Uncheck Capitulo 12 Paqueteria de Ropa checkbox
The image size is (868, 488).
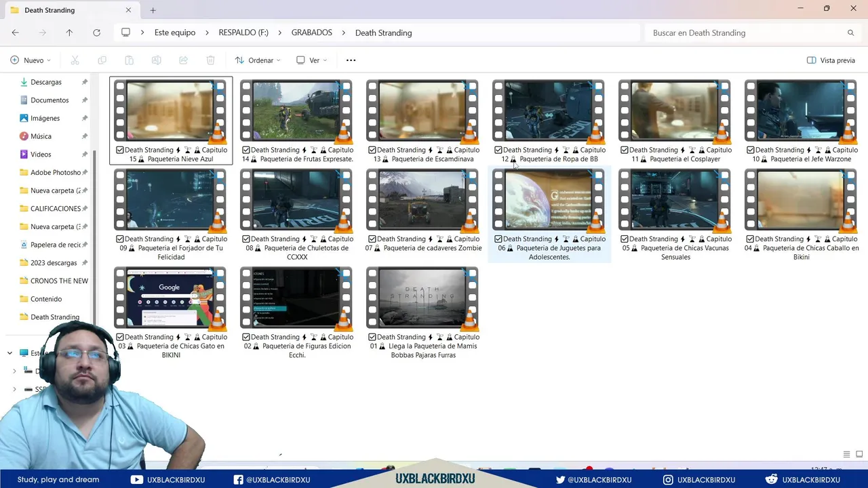coord(498,150)
